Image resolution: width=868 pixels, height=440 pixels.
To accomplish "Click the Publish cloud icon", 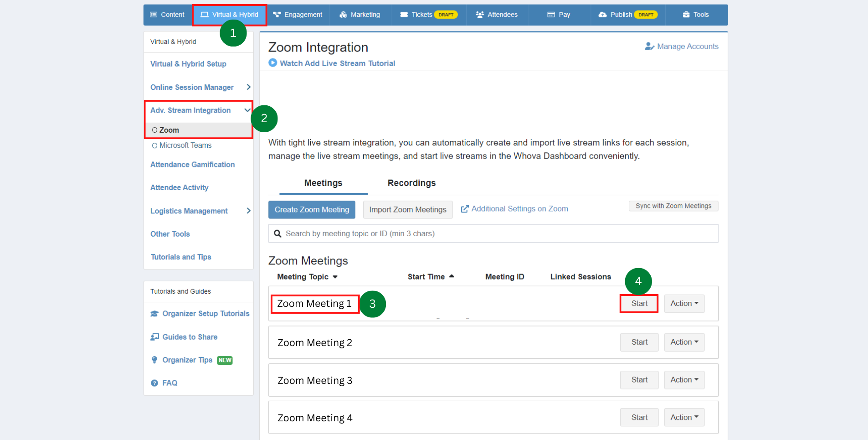I will (602, 14).
